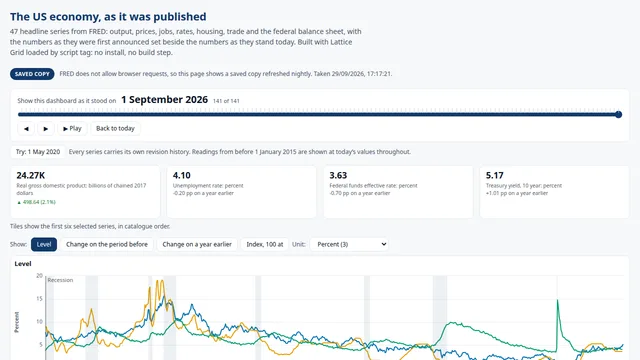640x360 pixels.
Task: Open the Real gross domestic product tile
Action: pyautogui.click(x=85, y=191)
